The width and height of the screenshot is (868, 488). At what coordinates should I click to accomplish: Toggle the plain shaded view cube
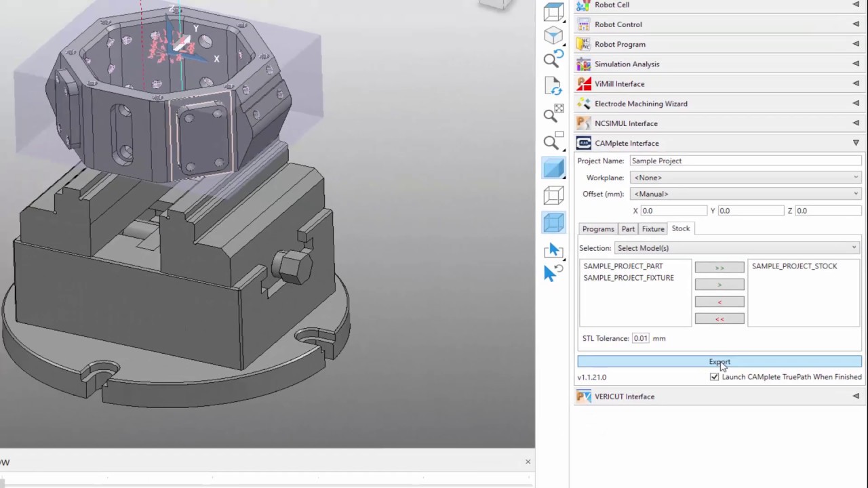(553, 168)
